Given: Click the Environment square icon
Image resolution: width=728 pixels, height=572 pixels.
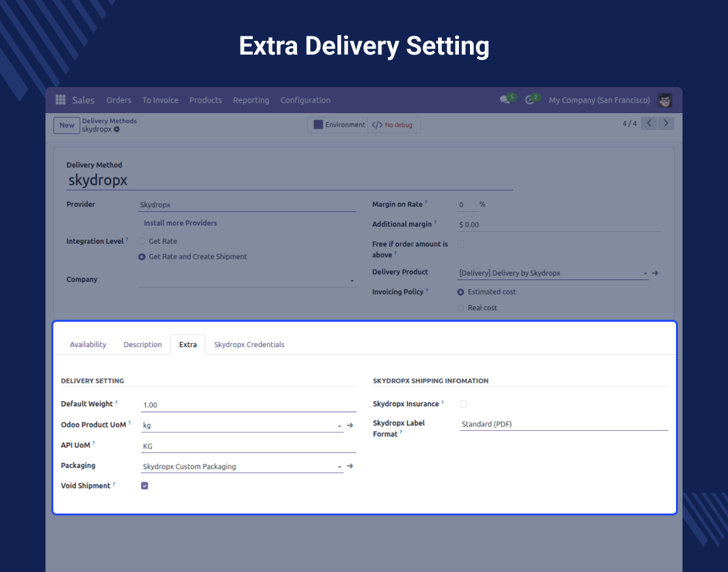Looking at the screenshot, I should pos(318,124).
